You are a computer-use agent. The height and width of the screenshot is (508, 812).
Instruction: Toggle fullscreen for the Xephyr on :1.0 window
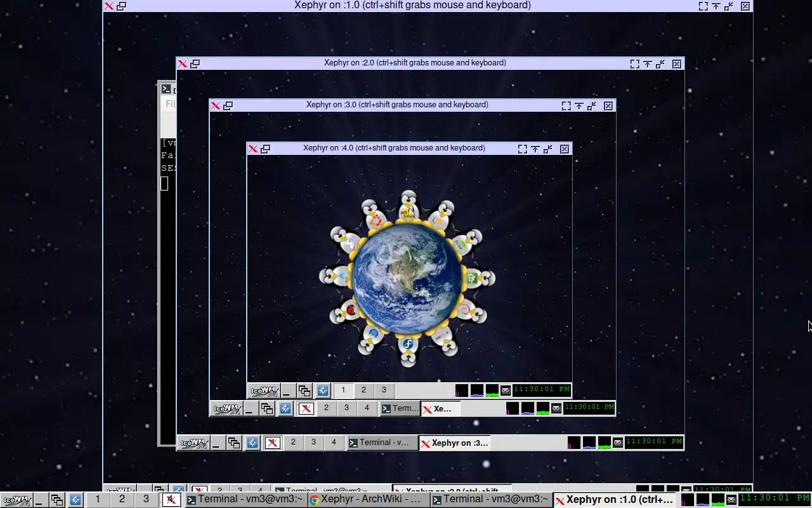coord(703,6)
